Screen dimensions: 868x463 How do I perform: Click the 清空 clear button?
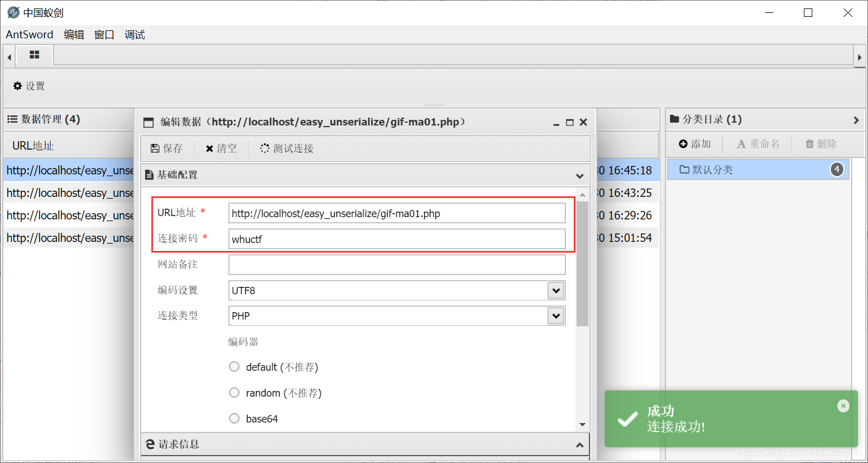pyautogui.click(x=221, y=149)
